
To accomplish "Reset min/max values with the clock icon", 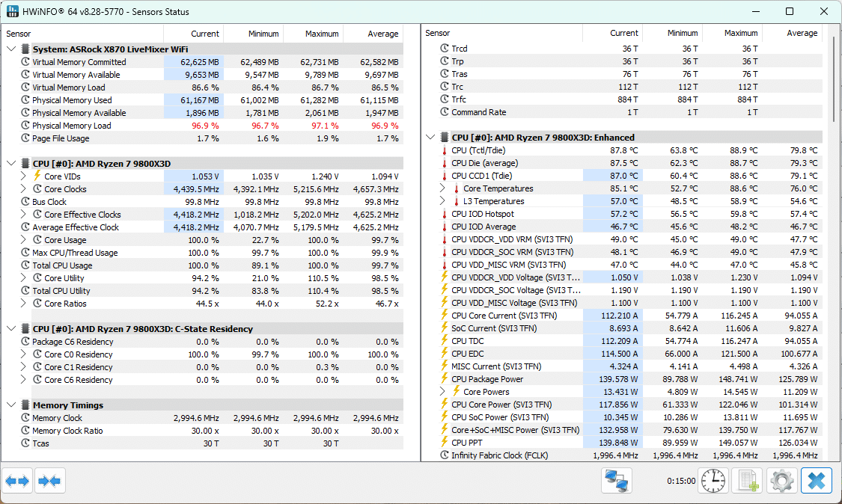I will [713, 480].
